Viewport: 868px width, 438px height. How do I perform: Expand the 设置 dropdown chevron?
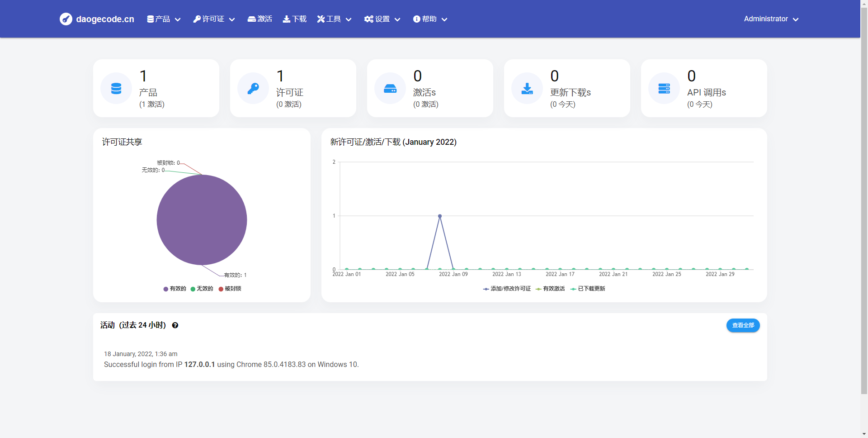[397, 19]
